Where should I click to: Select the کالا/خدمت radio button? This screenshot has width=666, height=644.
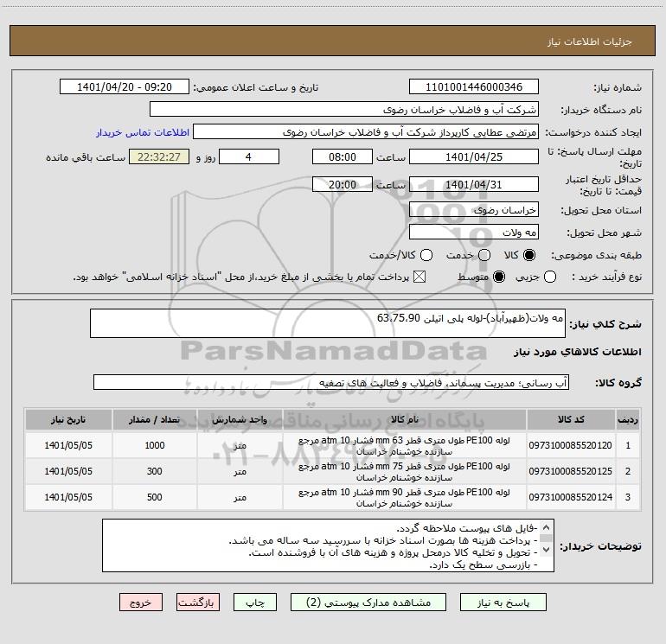click(426, 255)
